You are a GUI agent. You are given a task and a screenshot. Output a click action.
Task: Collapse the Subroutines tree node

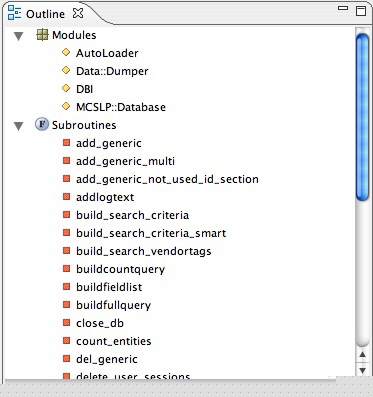[x=19, y=126]
